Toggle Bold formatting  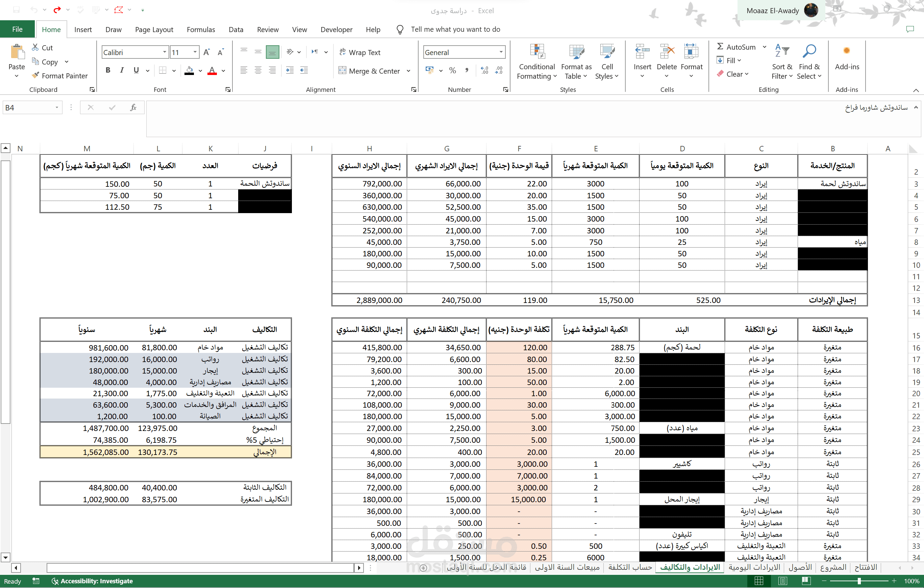click(108, 70)
